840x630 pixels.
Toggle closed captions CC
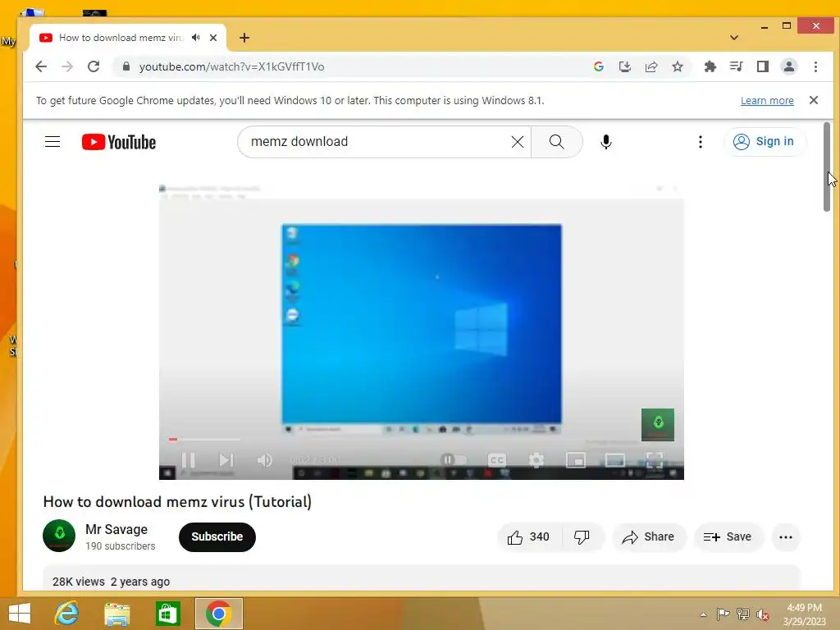point(496,460)
